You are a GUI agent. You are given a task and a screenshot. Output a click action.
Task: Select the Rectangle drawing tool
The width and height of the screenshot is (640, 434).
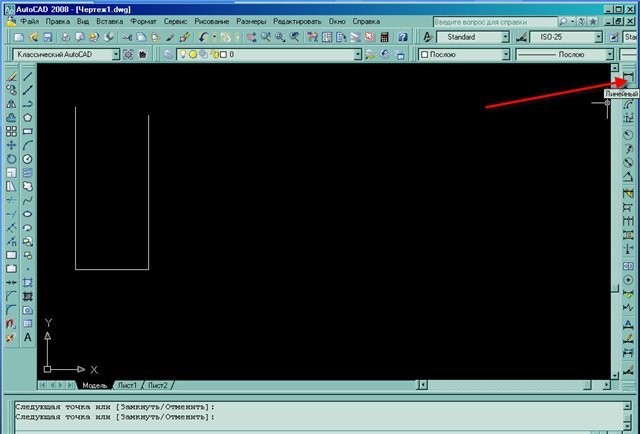click(27, 131)
